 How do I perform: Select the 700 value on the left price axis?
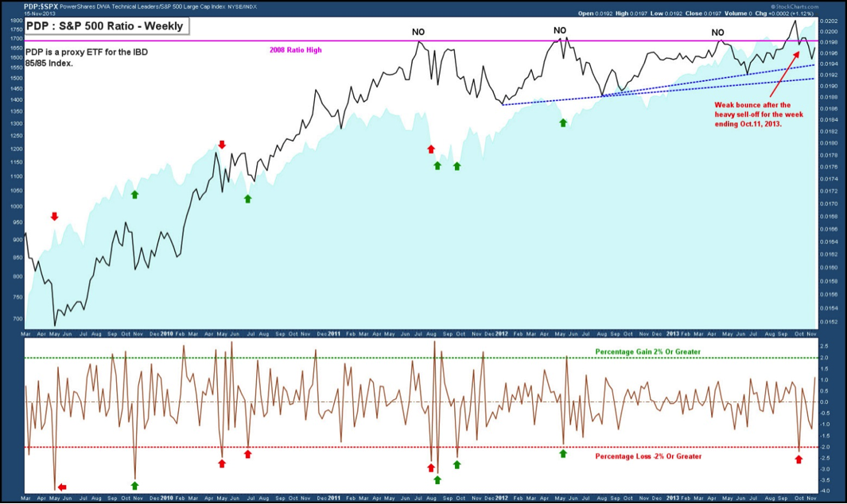click(x=17, y=320)
